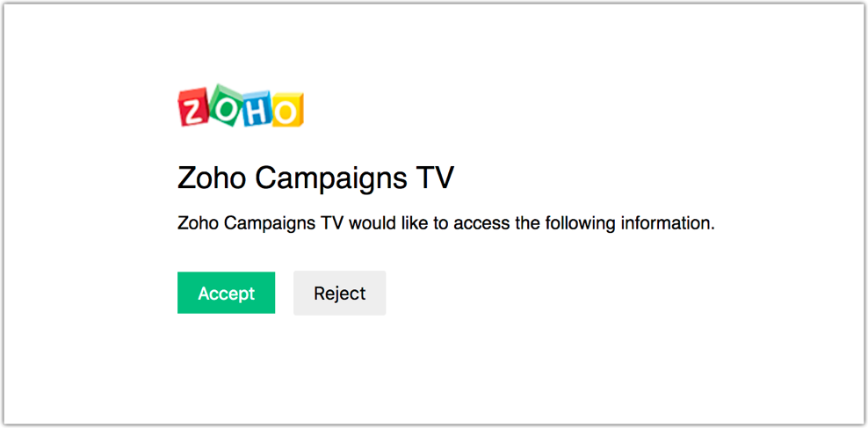Click the yellow O block in logo
Screen dimensions: 868x428
pos(288,110)
